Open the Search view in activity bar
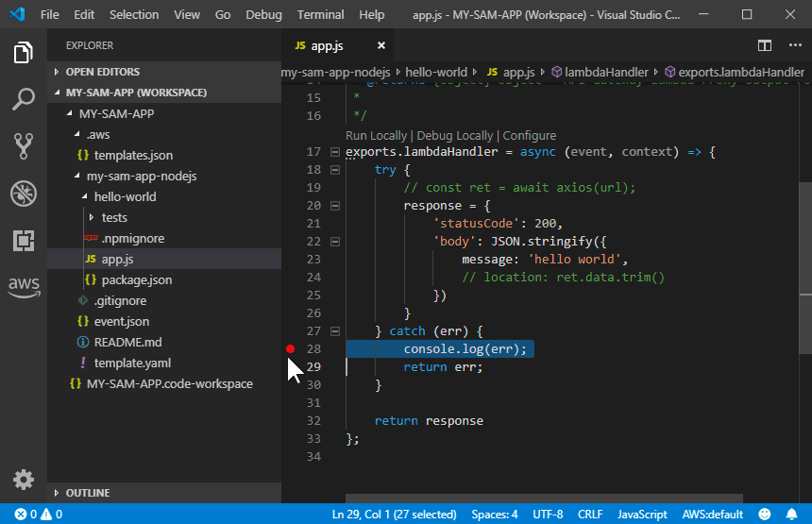Viewport: 812px width, 524px height. click(24, 99)
